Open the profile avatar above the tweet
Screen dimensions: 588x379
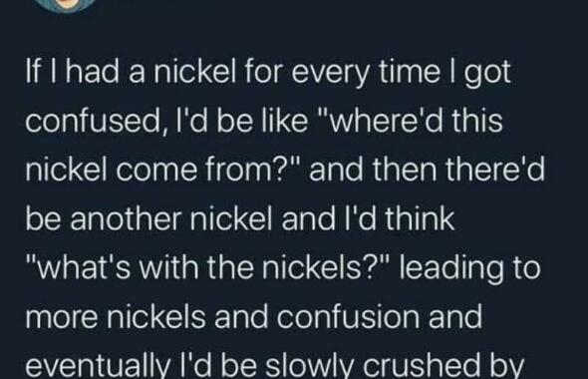(69, 6)
